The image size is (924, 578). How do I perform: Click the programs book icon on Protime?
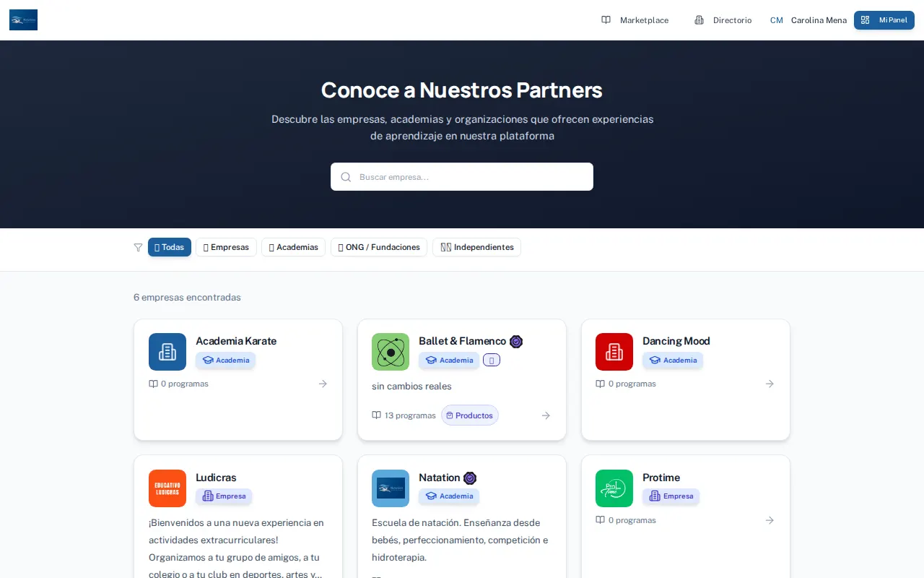[x=600, y=520]
